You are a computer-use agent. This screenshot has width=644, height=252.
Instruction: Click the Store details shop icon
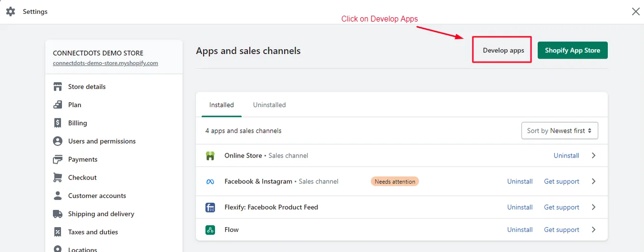(x=58, y=87)
